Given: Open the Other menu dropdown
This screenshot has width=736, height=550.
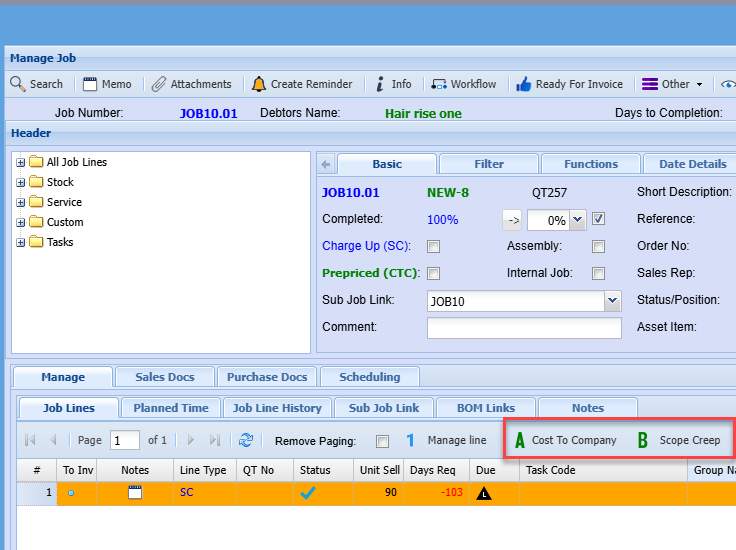Looking at the screenshot, I should (673, 84).
